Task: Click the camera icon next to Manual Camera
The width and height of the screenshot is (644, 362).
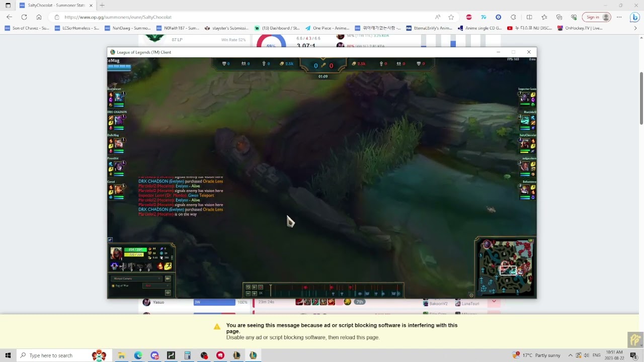Action: pos(168,279)
